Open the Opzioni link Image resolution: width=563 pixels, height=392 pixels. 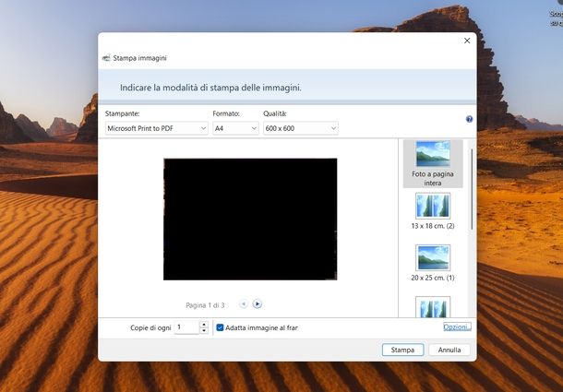coord(457,327)
